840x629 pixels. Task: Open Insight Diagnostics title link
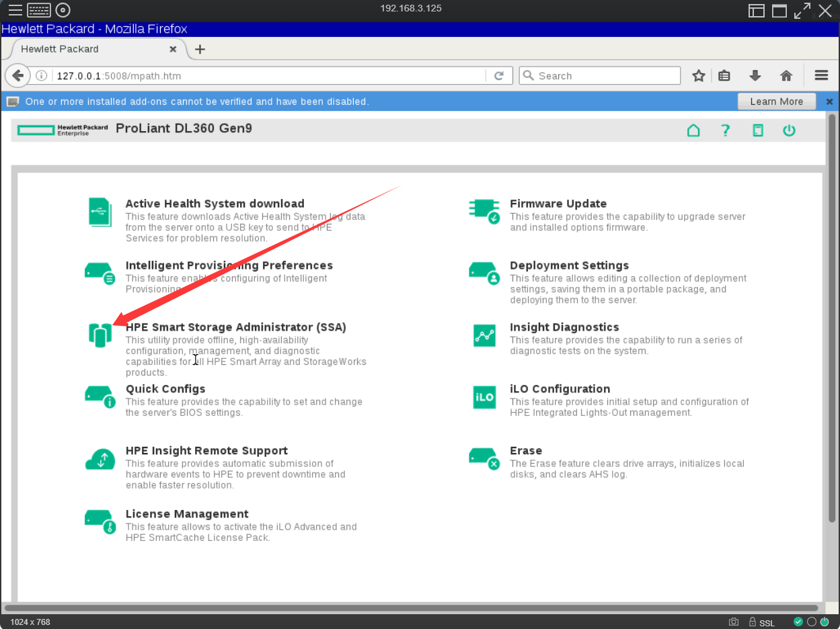564,327
